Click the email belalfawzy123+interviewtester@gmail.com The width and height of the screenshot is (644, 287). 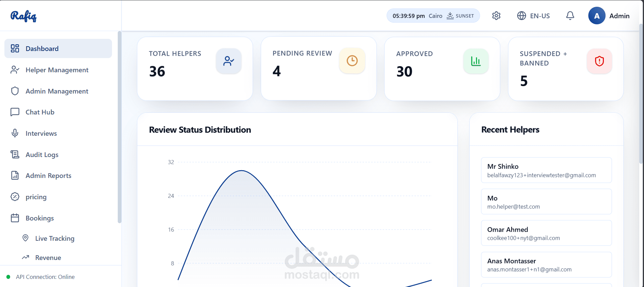(541, 175)
